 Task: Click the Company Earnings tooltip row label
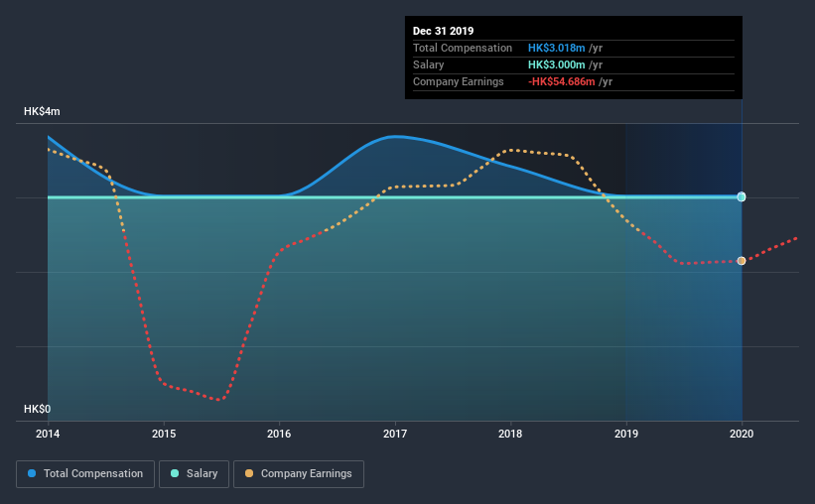coord(459,81)
